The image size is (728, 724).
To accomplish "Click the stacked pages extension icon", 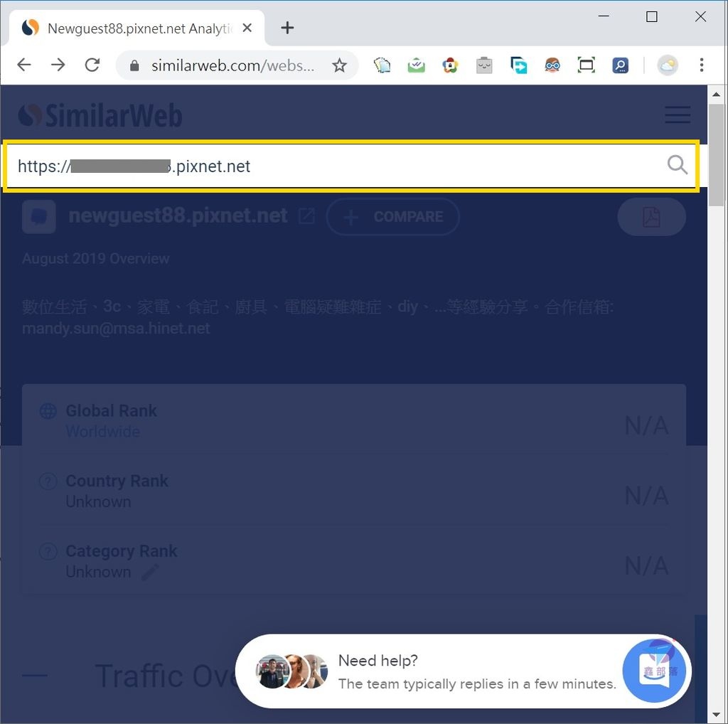I will coord(382,65).
